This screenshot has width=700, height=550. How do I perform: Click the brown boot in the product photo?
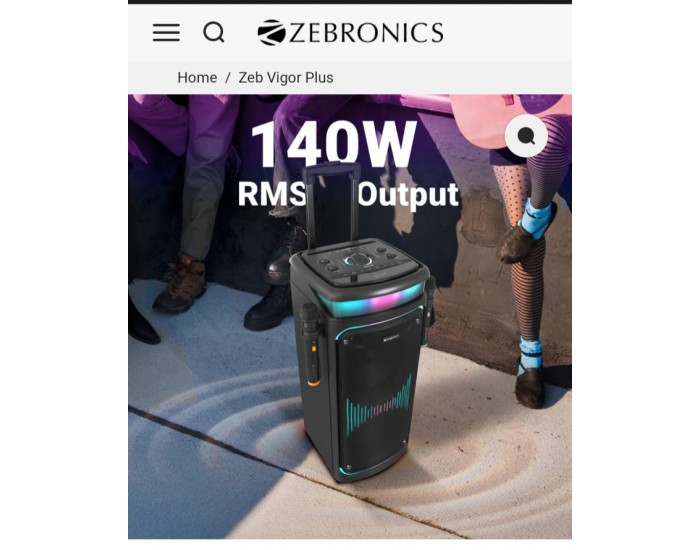point(180,282)
